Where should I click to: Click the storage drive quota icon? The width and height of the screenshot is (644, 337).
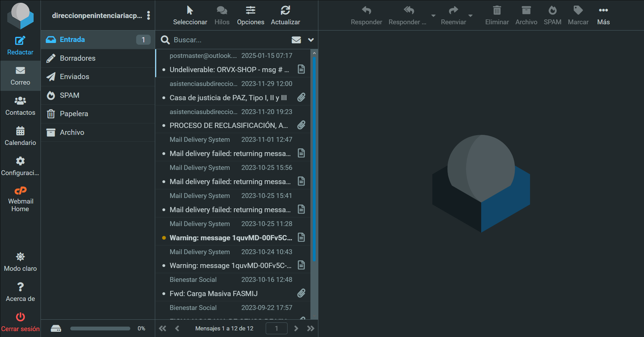click(56, 328)
